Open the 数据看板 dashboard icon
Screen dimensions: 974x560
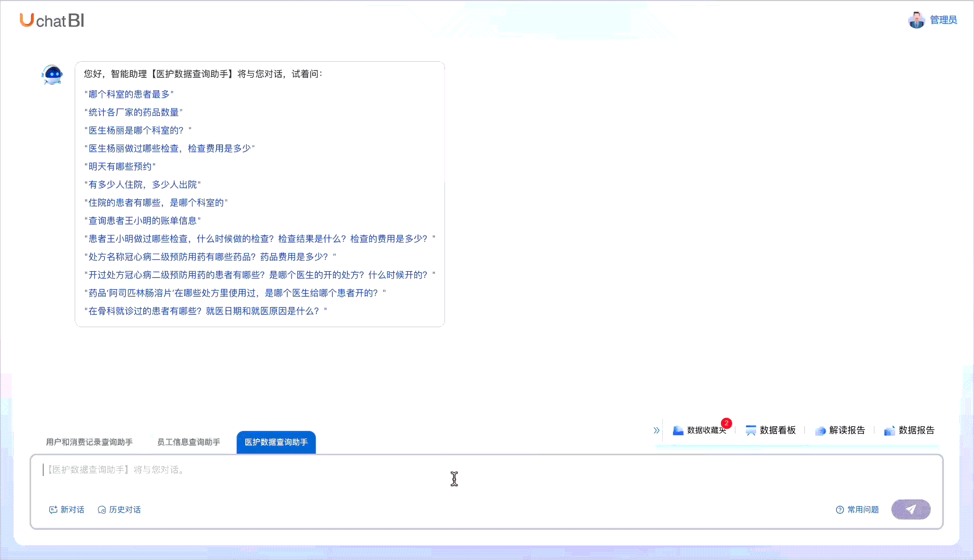(772, 430)
